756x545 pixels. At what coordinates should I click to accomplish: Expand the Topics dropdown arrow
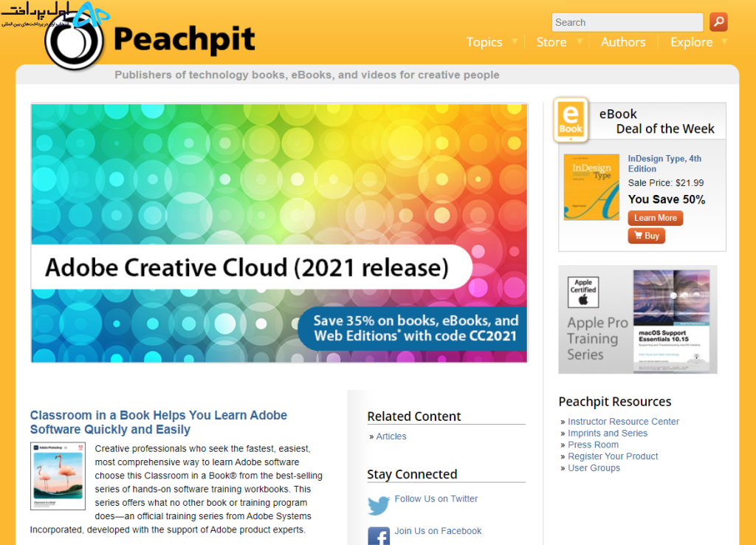pyautogui.click(x=515, y=41)
